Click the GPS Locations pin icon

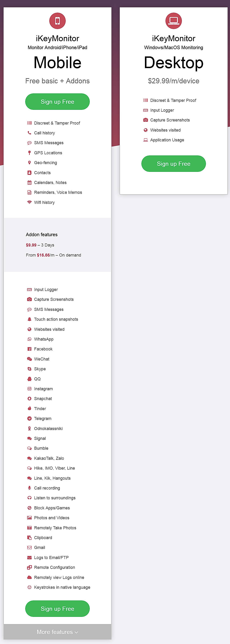29,153
